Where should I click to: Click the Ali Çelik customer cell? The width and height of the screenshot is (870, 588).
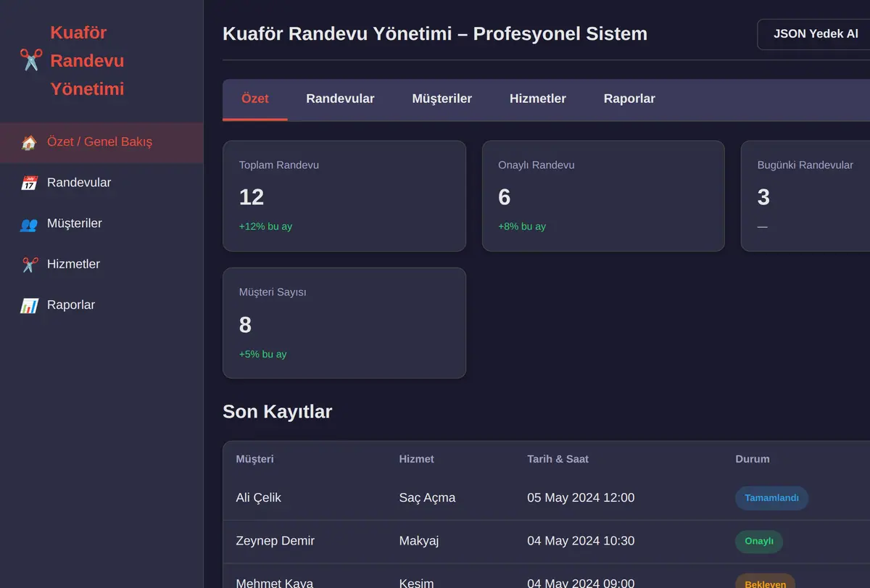click(x=259, y=498)
